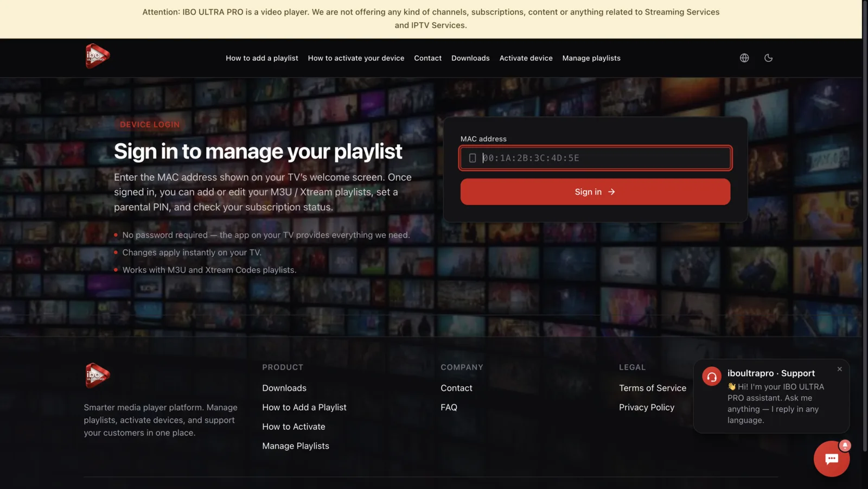Open footer Manage Playlists link
This screenshot has height=489, width=868.
(x=296, y=446)
